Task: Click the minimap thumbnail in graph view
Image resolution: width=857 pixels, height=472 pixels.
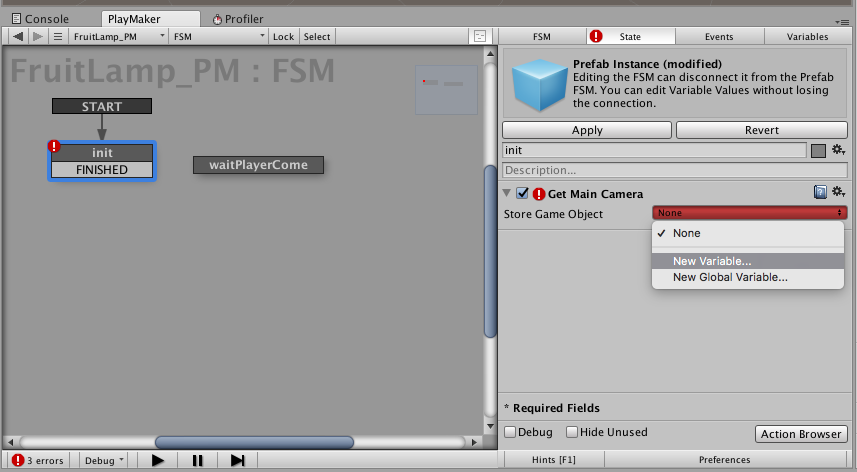Action: click(446, 90)
